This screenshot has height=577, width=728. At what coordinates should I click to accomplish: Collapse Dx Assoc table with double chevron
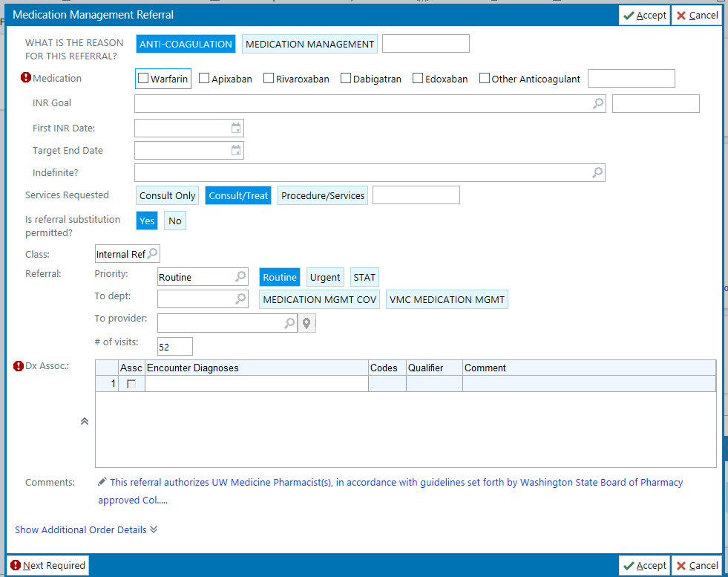85,421
